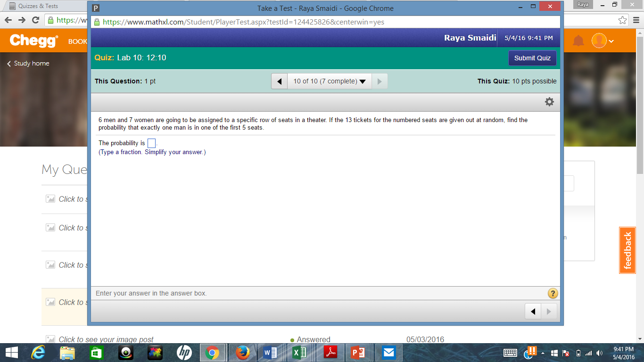Screen dimensions: 644x362
Task: Go back in the background Chrome window
Action: [8, 20]
